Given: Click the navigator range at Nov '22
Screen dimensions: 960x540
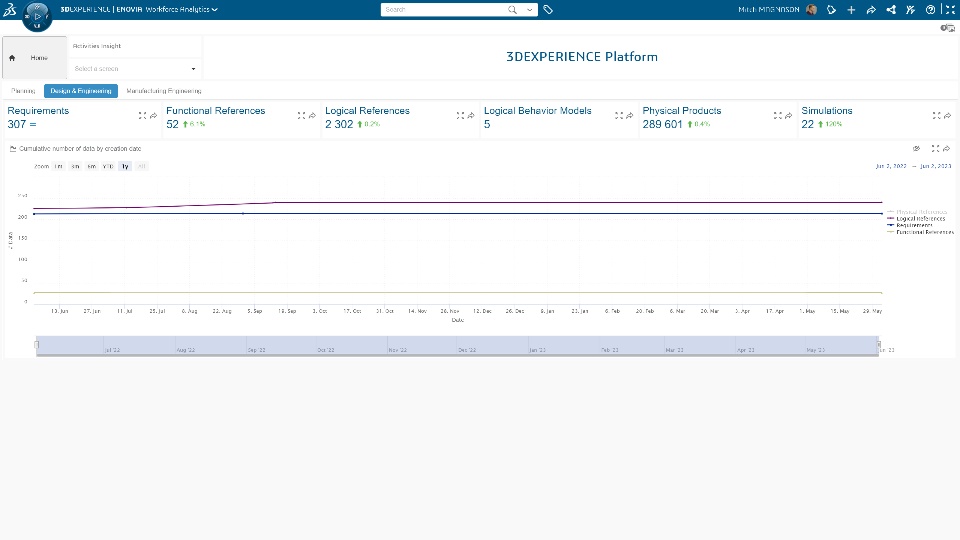Looking at the screenshot, I should [397, 350].
